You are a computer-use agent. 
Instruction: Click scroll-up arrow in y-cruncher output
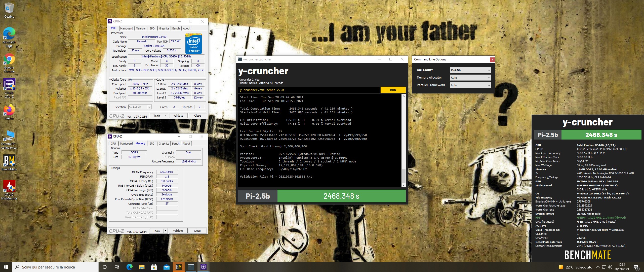(404, 96)
